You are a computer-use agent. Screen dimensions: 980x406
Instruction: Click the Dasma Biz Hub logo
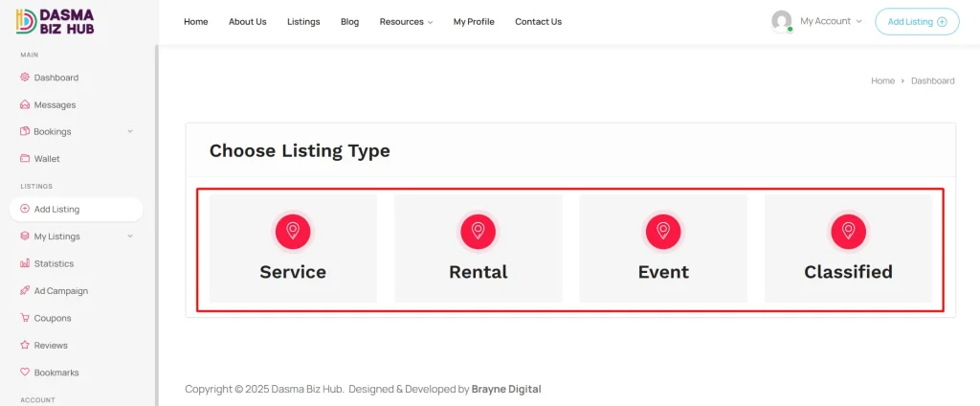click(x=56, y=21)
